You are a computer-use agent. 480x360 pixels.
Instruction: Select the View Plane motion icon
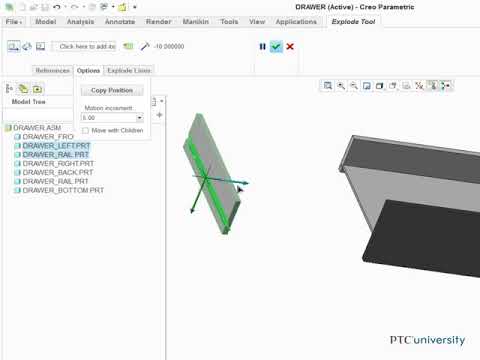point(40,46)
